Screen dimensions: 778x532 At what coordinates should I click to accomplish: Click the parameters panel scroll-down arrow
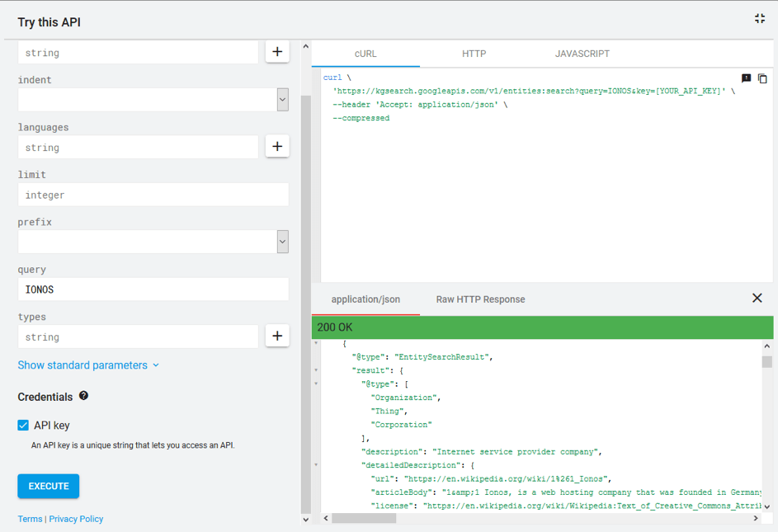[305, 520]
